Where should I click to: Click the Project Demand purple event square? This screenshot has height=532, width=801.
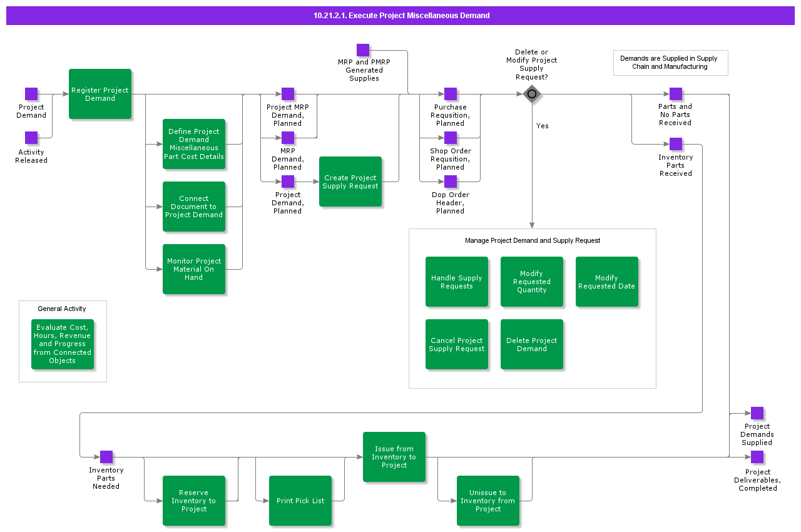tap(31, 94)
